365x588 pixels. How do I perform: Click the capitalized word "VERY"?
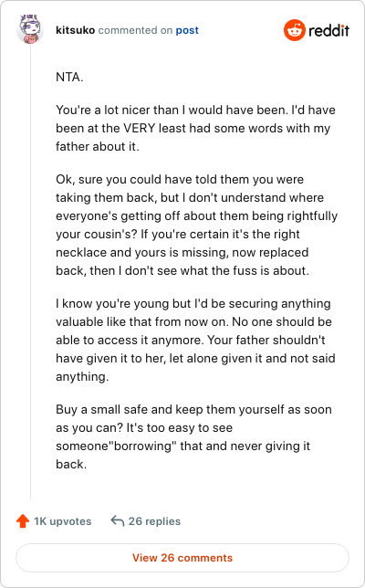[x=139, y=128]
